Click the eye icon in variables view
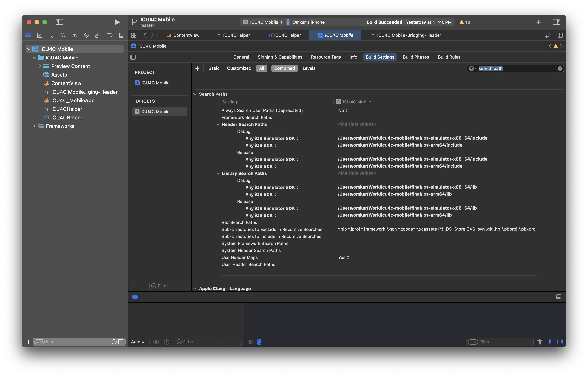 (156, 342)
